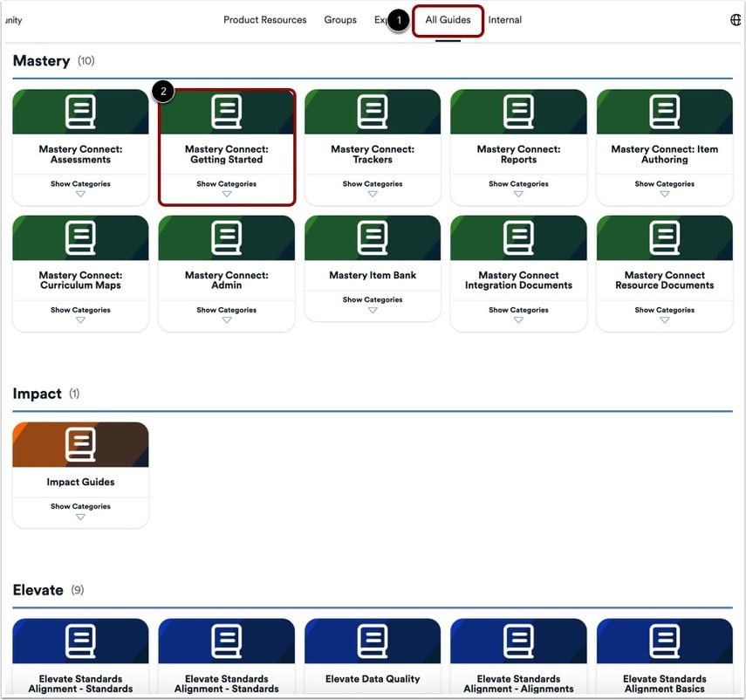Open the Mastery Connect Resource Documents title
Screen dimensions: 746x700
[665, 280]
